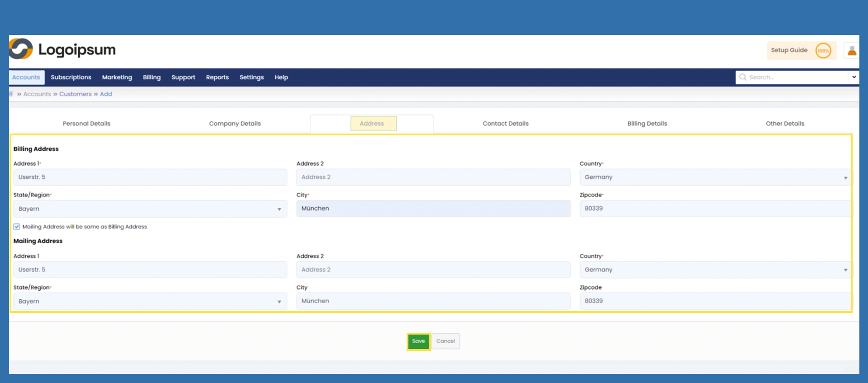Follow the Customers breadcrumb link

click(x=75, y=94)
